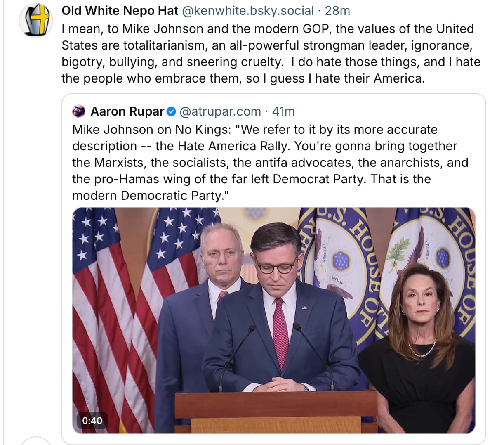The width and height of the screenshot is (504, 445).
Task: Open the post's 28m timestamp
Action: tap(337, 11)
